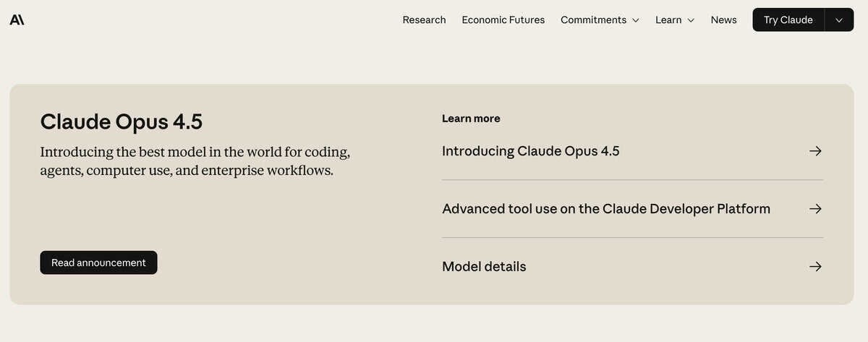Viewport: 868px width, 342px height.
Task: Click the Claude Opus 4.5 heading
Action: [122, 121]
